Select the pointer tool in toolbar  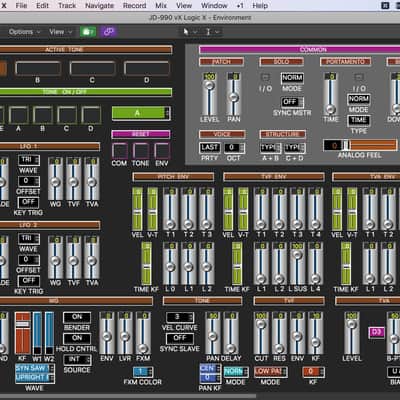(x=186, y=32)
